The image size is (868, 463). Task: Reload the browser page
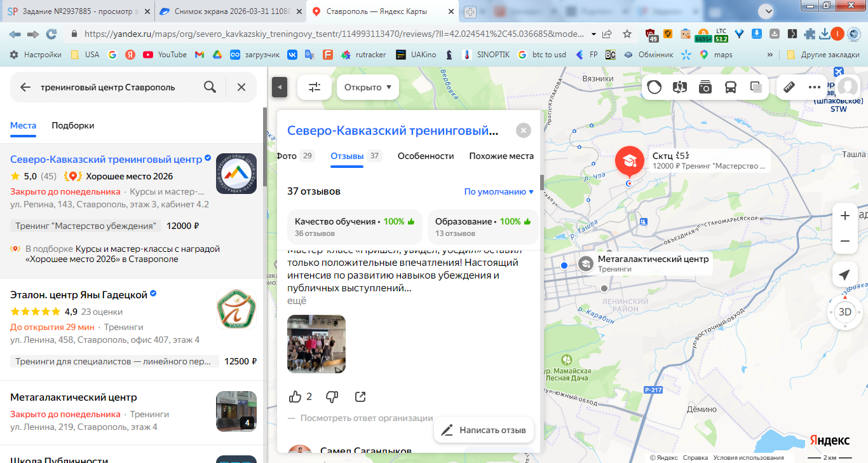click(x=51, y=34)
